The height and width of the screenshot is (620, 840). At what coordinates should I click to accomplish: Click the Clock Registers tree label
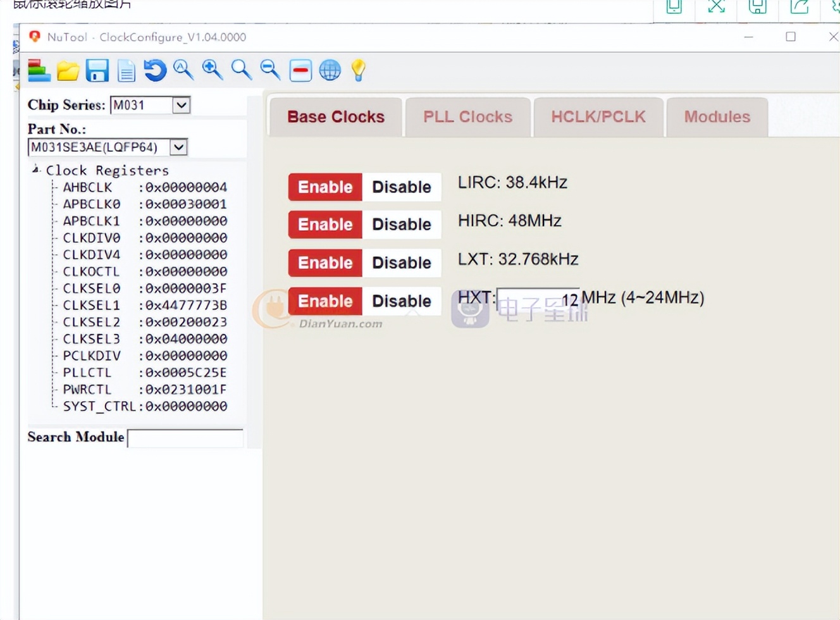click(x=107, y=170)
